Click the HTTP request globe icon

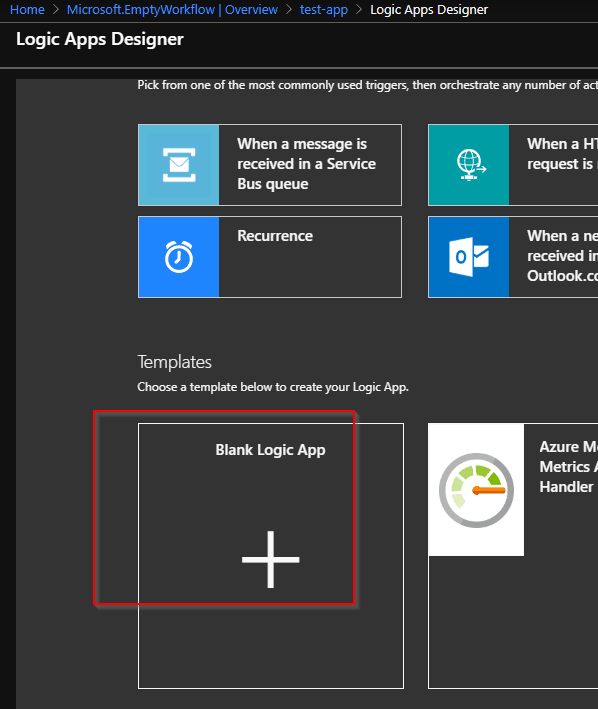[x=469, y=165]
